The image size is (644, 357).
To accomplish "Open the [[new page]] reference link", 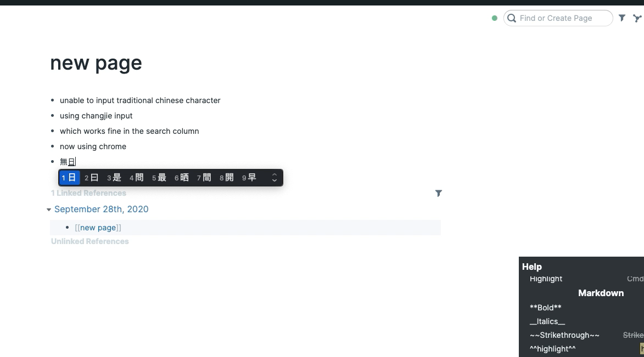I will tap(98, 228).
